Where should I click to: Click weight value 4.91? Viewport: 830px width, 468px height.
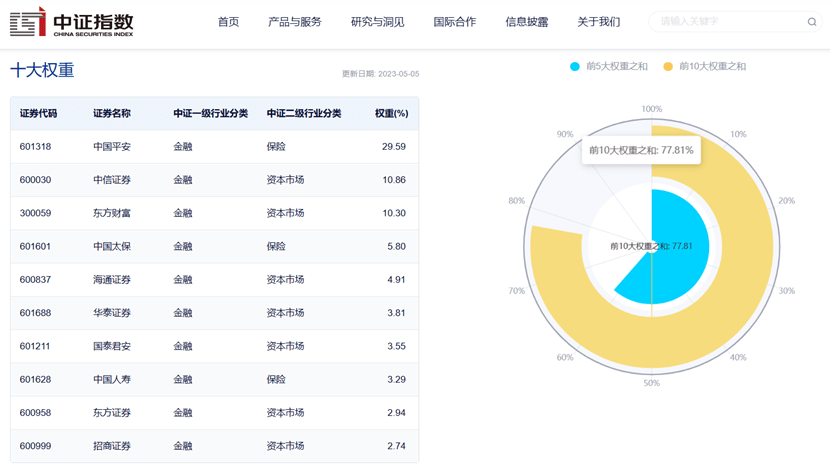click(396, 280)
